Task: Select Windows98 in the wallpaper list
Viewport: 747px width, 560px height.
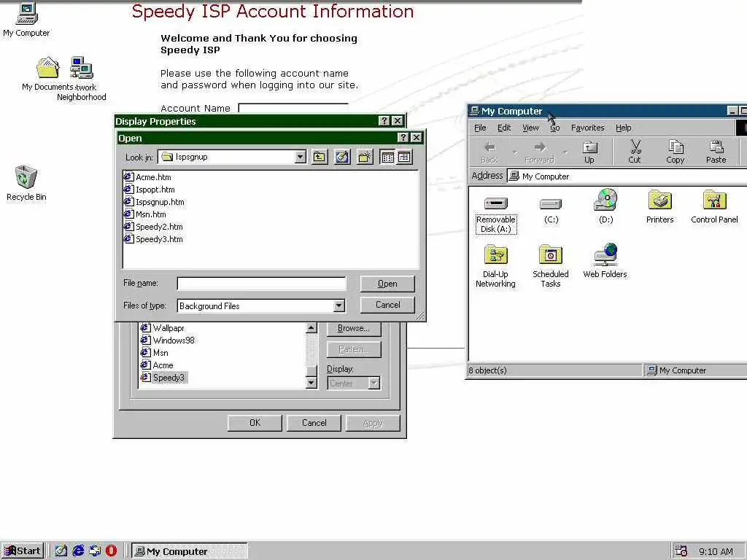Action: pyautogui.click(x=168, y=341)
